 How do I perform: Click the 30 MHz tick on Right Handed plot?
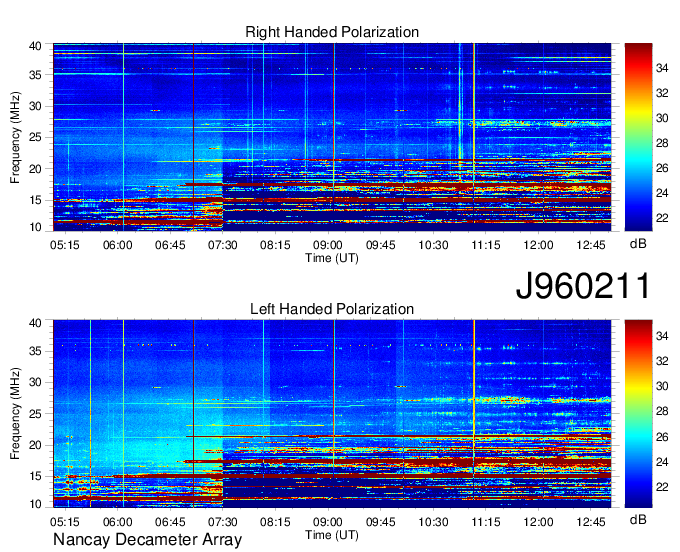[35, 106]
